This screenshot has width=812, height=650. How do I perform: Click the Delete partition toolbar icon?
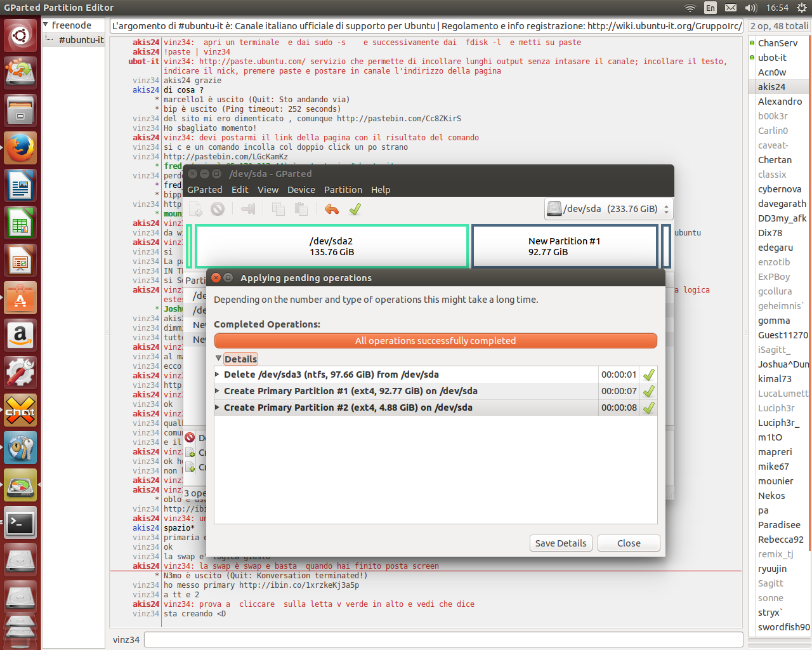pos(218,209)
